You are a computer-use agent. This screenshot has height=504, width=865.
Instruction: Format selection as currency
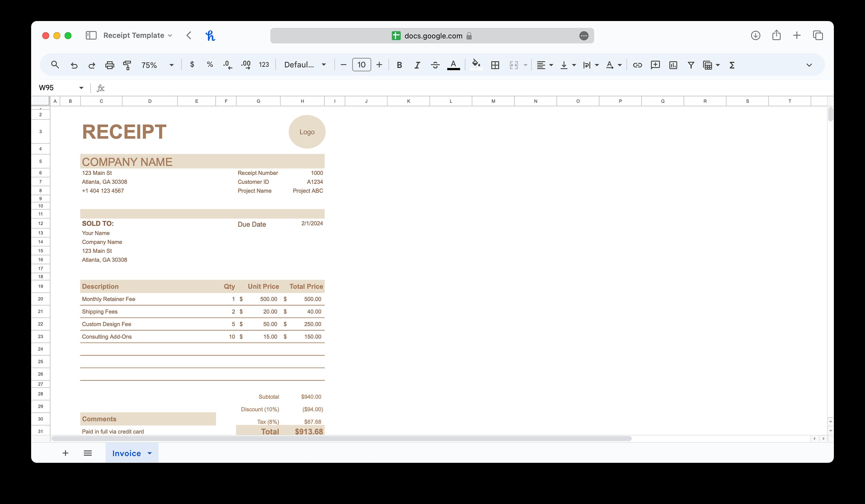pos(192,65)
